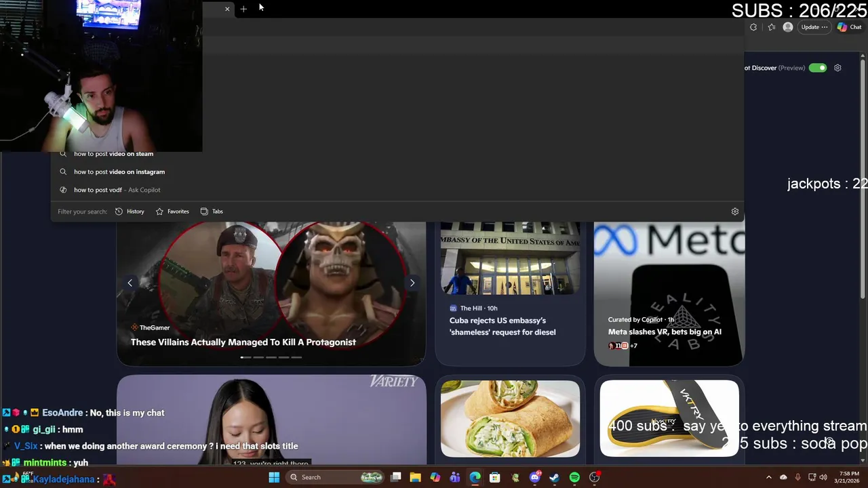Screen dimensions: 868x488
Task: Close the current browser tab
Action: click(227, 9)
